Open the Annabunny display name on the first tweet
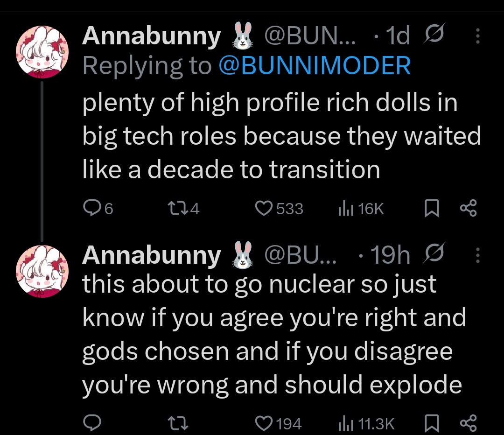 point(151,36)
